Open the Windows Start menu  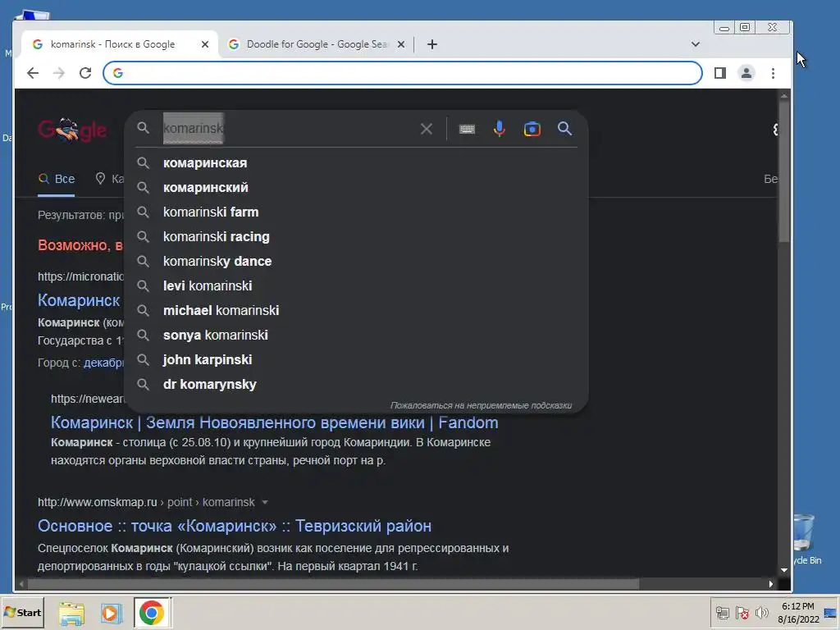point(22,612)
